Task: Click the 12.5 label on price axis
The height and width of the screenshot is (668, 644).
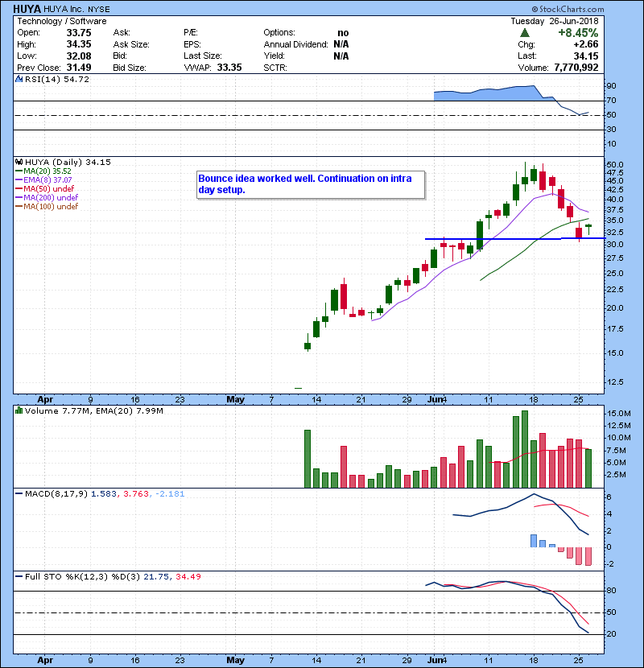Action: tap(614, 382)
